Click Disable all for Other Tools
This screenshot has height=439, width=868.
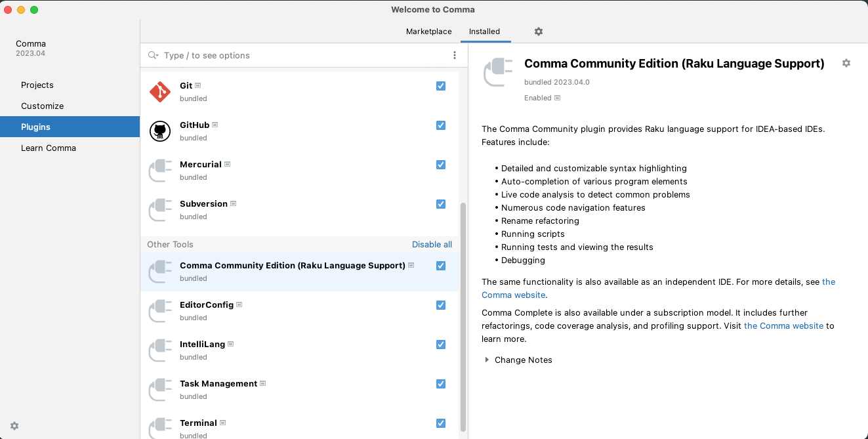[x=432, y=244]
